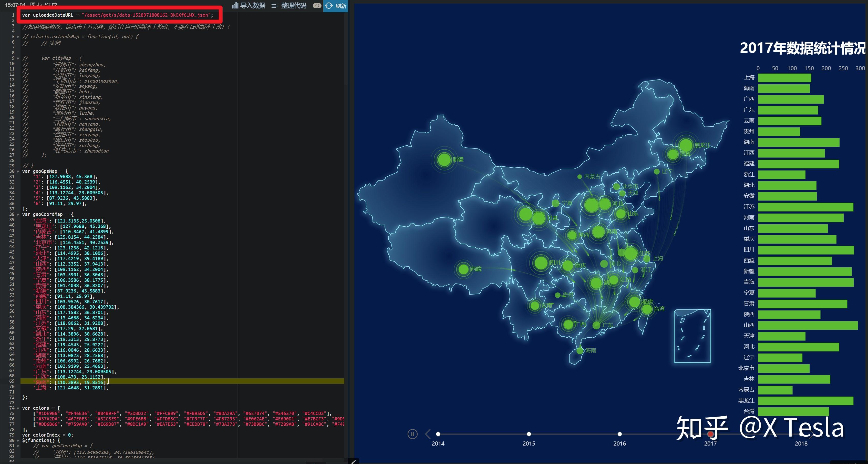This screenshot has height=464, width=868.
Task: Click the panel collapse arrow at bottom of divider
Action: [353, 462]
